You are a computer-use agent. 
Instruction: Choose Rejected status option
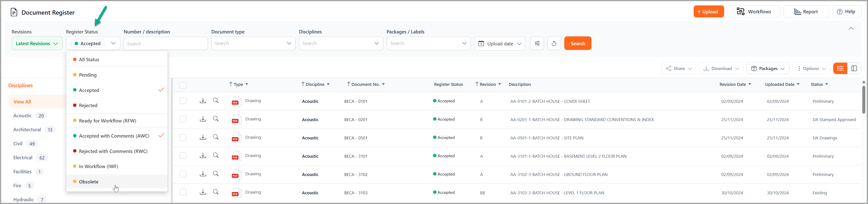(x=117, y=105)
